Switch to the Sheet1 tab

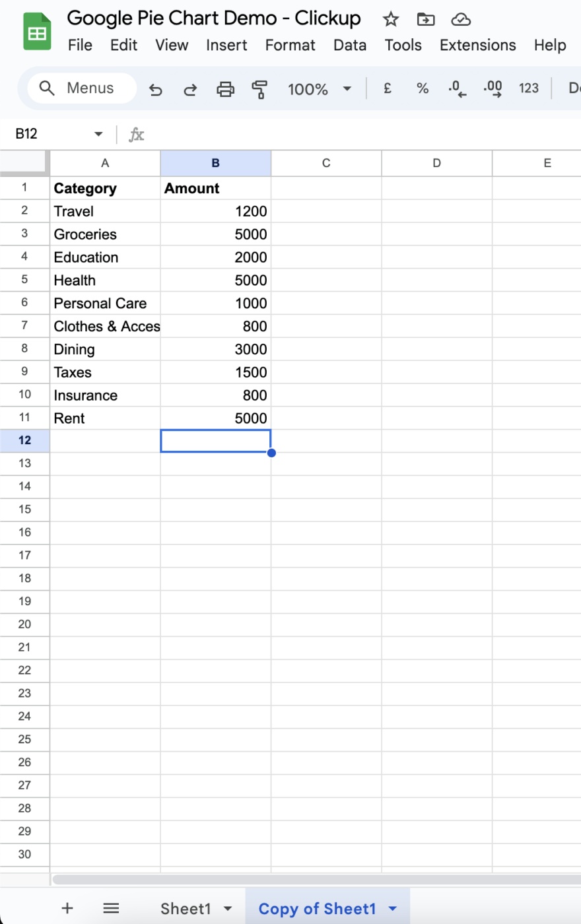point(186,909)
